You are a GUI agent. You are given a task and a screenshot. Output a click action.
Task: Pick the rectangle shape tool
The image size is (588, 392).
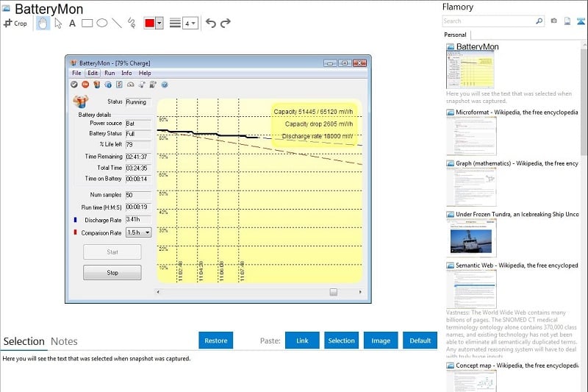coord(87,24)
